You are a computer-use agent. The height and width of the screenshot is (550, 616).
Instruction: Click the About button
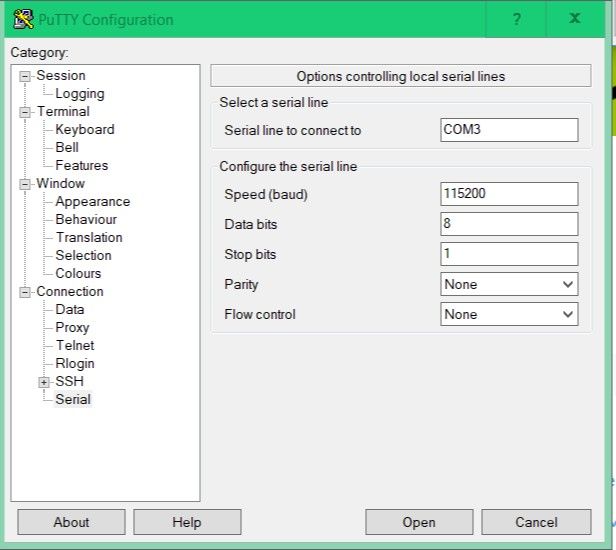click(71, 522)
